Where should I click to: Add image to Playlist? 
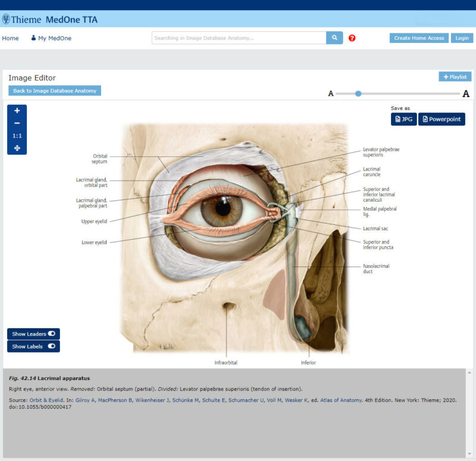coord(455,77)
